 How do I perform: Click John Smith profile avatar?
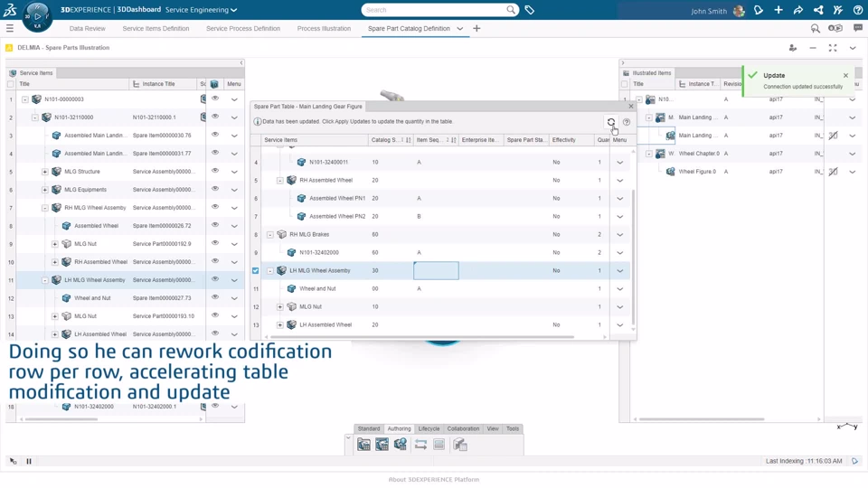tap(739, 11)
